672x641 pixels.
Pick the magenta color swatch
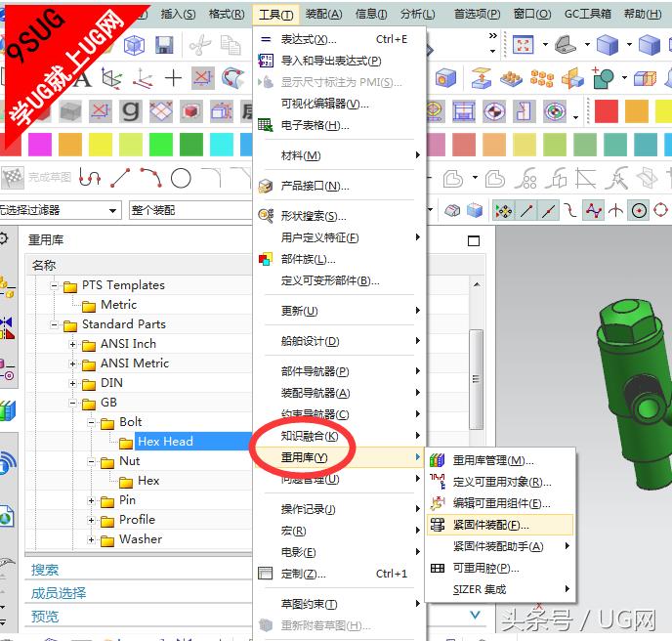(x=39, y=144)
